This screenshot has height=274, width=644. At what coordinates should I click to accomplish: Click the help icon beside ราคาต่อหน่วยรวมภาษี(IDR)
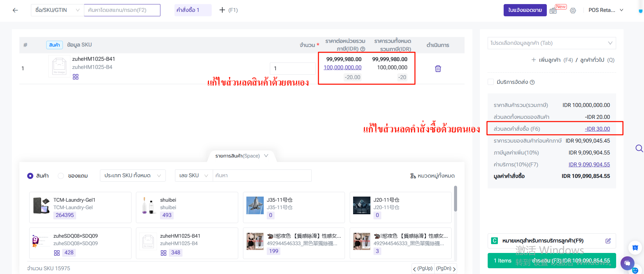(363, 49)
